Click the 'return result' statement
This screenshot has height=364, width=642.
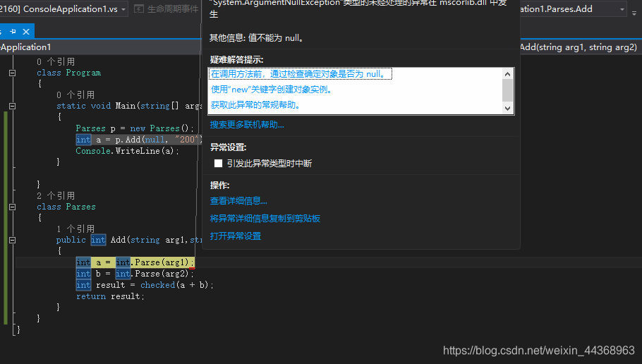coord(110,296)
